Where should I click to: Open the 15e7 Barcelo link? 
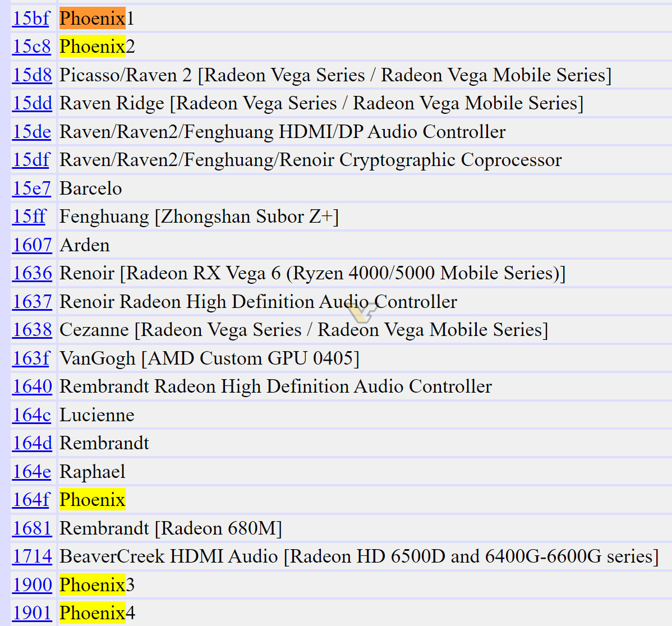31,188
